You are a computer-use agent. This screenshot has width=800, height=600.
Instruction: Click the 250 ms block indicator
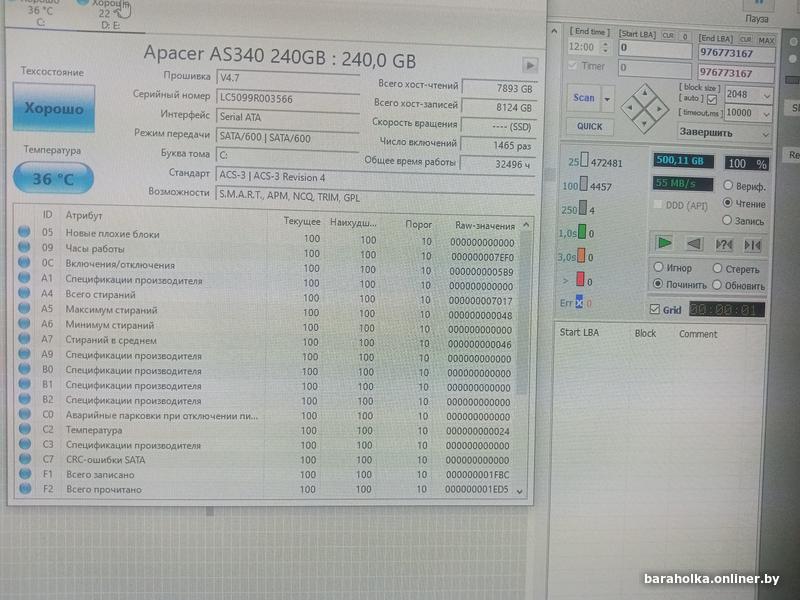[x=583, y=208]
